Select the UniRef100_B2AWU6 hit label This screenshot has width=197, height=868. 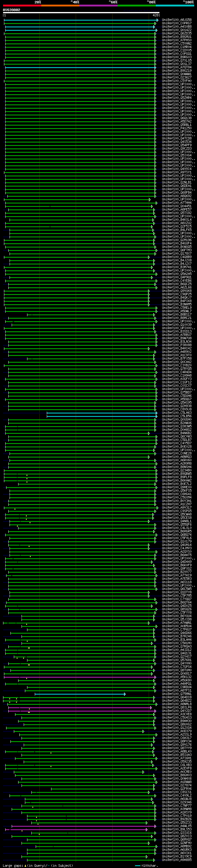point(177,423)
